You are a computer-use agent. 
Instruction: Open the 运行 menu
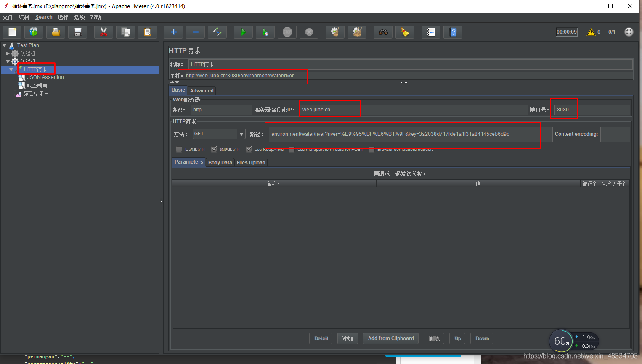pyautogui.click(x=63, y=17)
